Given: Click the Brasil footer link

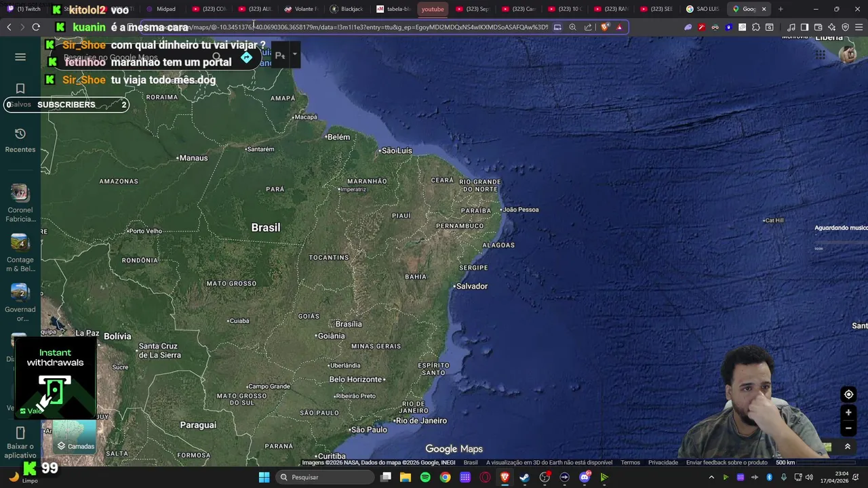Looking at the screenshot, I should (471, 463).
